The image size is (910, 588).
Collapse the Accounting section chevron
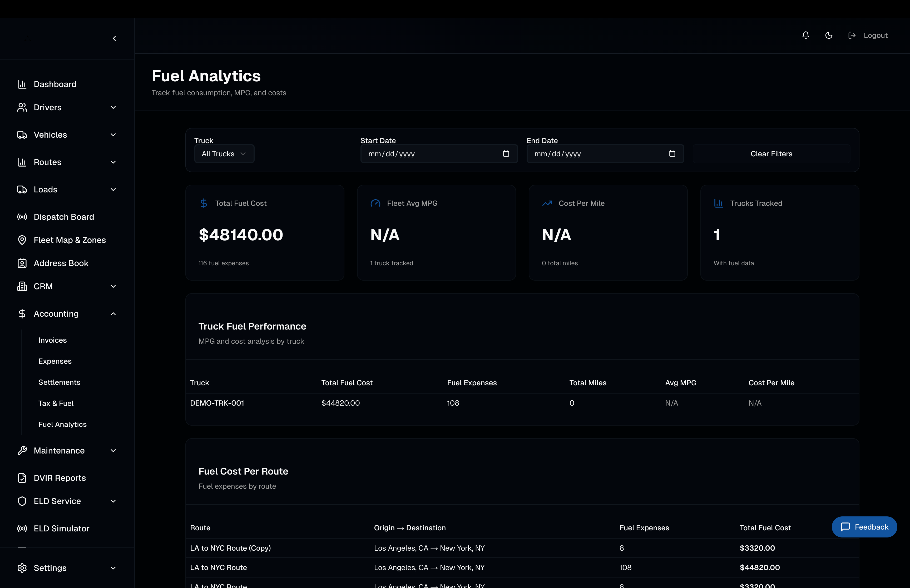coord(113,314)
